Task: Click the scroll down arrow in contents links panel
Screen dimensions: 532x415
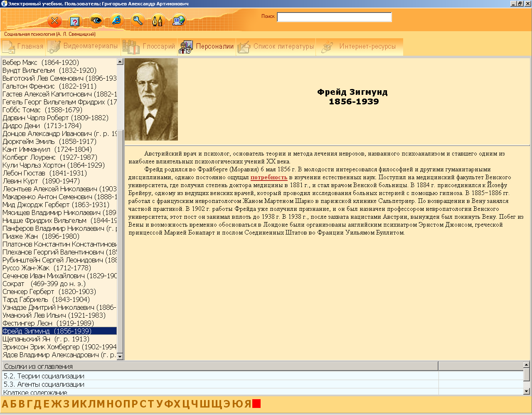Action: click(x=527, y=391)
